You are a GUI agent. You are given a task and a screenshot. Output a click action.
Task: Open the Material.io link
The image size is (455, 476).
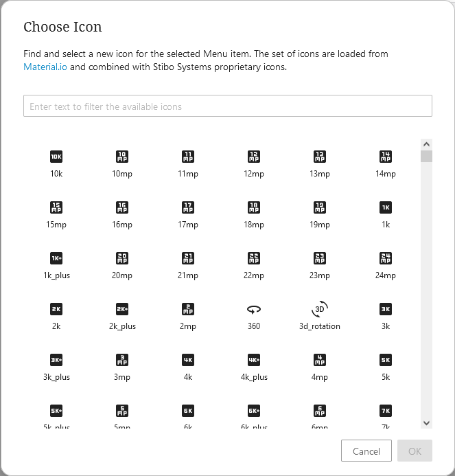45,67
